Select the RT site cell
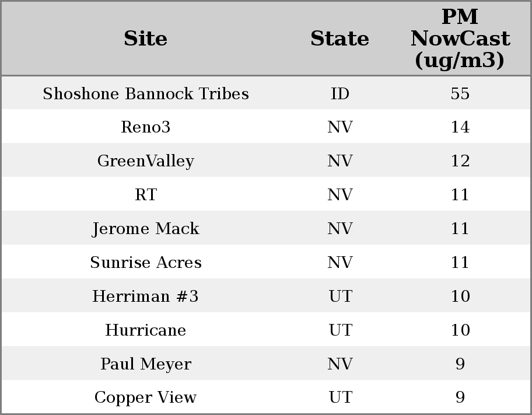The height and width of the screenshot is (415, 532). tap(146, 195)
